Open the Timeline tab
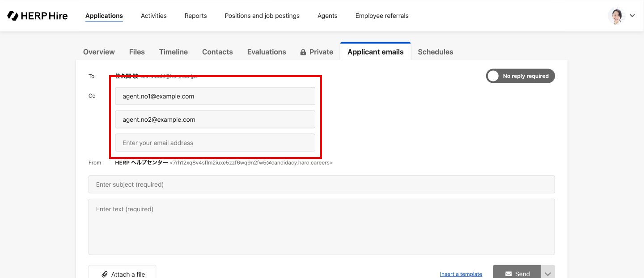This screenshot has width=644, height=278. tap(174, 52)
